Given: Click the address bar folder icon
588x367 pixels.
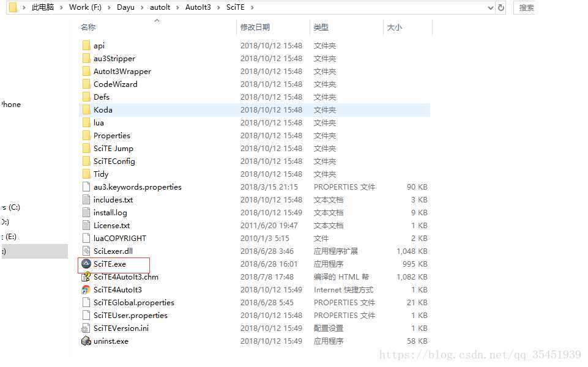Looking at the screenshot, I should tap(13, 7).
